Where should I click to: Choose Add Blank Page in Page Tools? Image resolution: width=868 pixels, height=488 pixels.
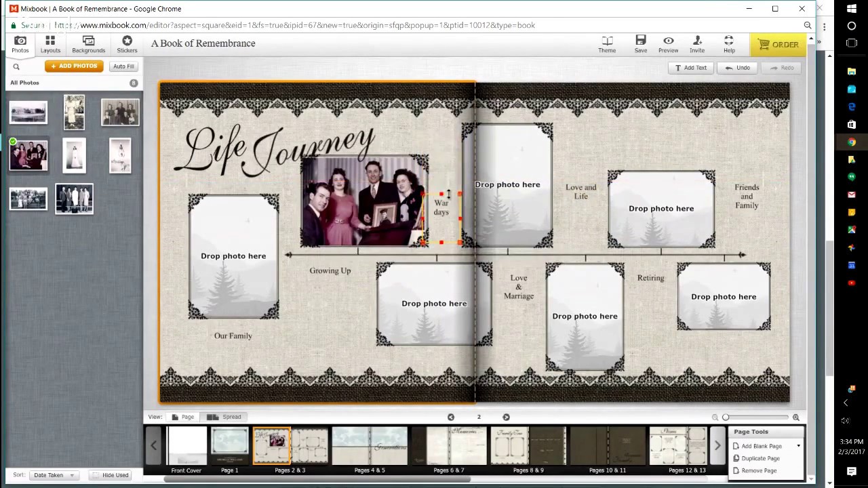(762, 446)
